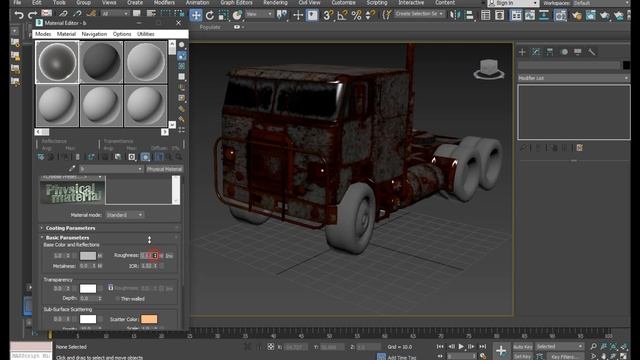Toggle the Roughness Inv button
The width and height of the screenshot is (640, 360).
click(169, 256)
